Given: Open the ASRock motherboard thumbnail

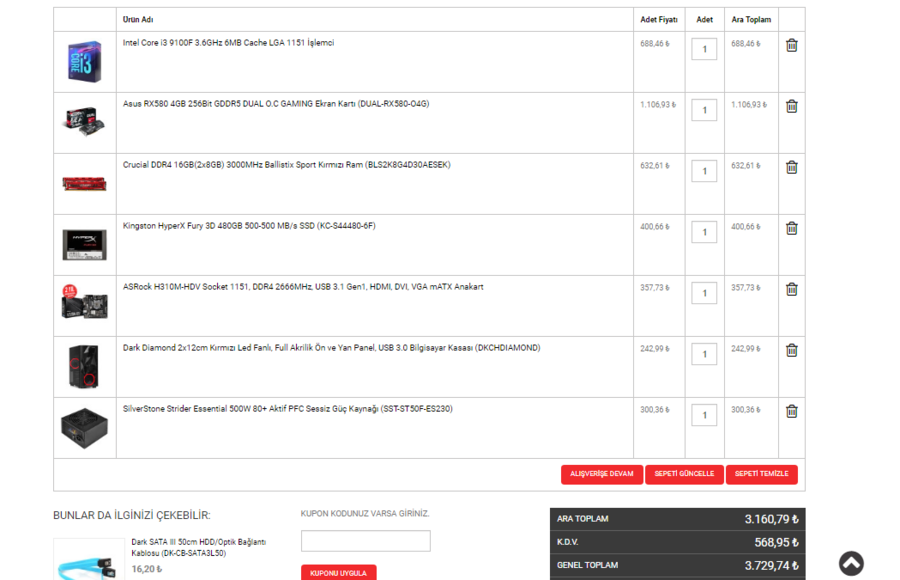Looking at the screenshot, I should [x=84, y=302].
